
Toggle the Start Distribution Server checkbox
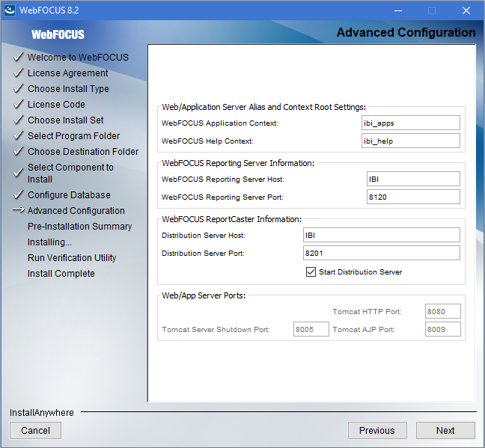pos(311,271)
